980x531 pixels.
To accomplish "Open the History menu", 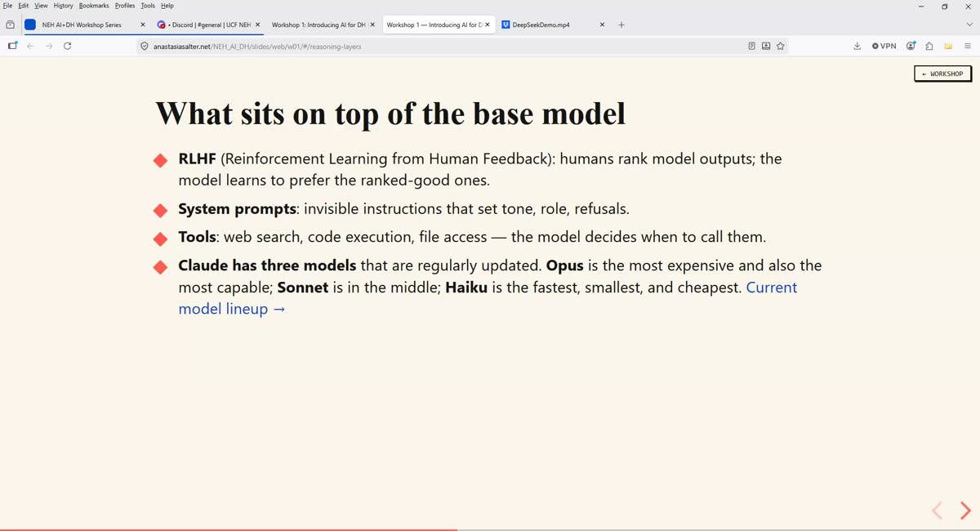I will coord(64,6).
